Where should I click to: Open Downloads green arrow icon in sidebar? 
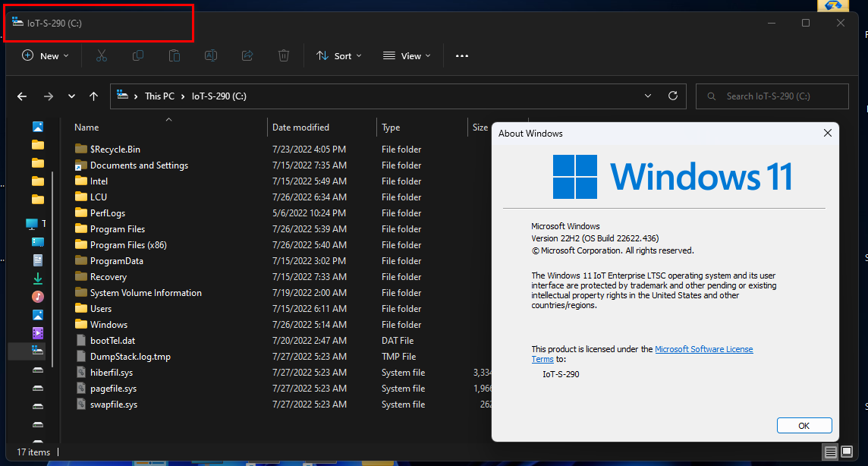click(x=38, y=279)
